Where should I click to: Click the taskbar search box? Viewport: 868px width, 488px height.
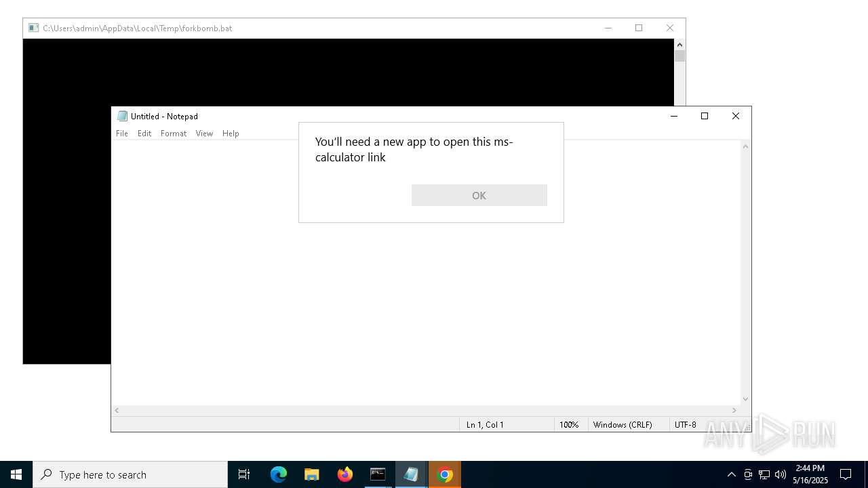[x=130, y=474]
